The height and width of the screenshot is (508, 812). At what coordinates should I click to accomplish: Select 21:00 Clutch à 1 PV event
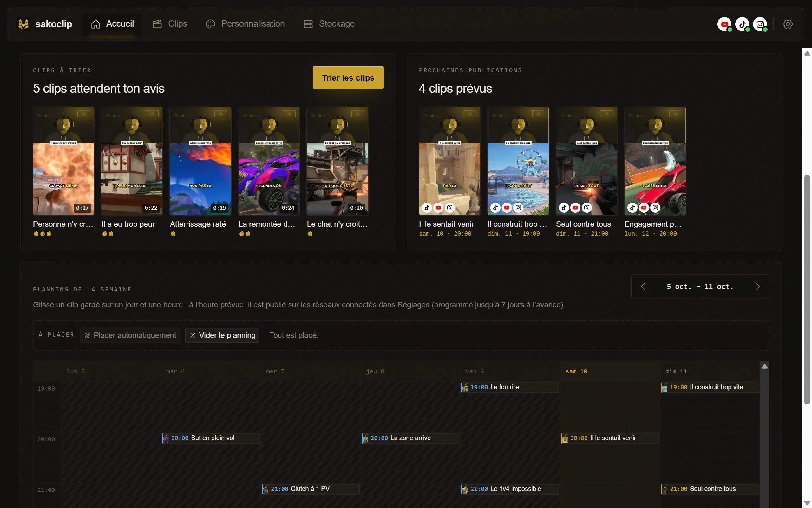(311, 489)
